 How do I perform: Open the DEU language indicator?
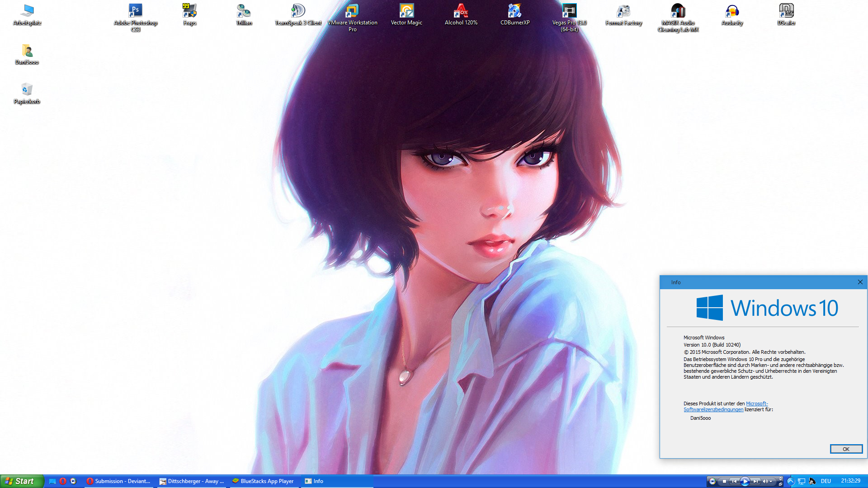click(826, 481)
